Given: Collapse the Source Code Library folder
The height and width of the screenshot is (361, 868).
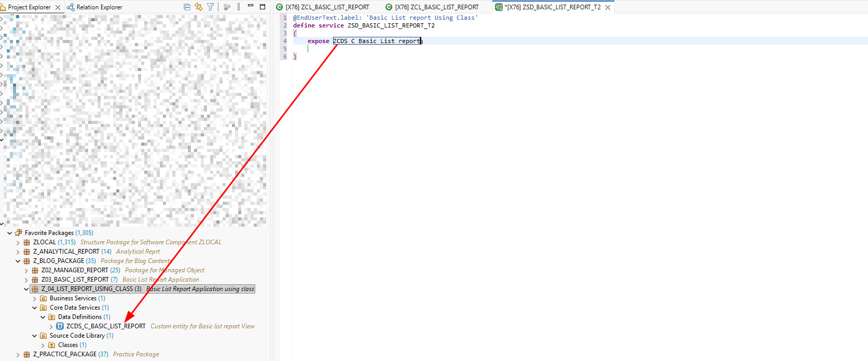Looking at the screenshot, I should tap(34, 336).
